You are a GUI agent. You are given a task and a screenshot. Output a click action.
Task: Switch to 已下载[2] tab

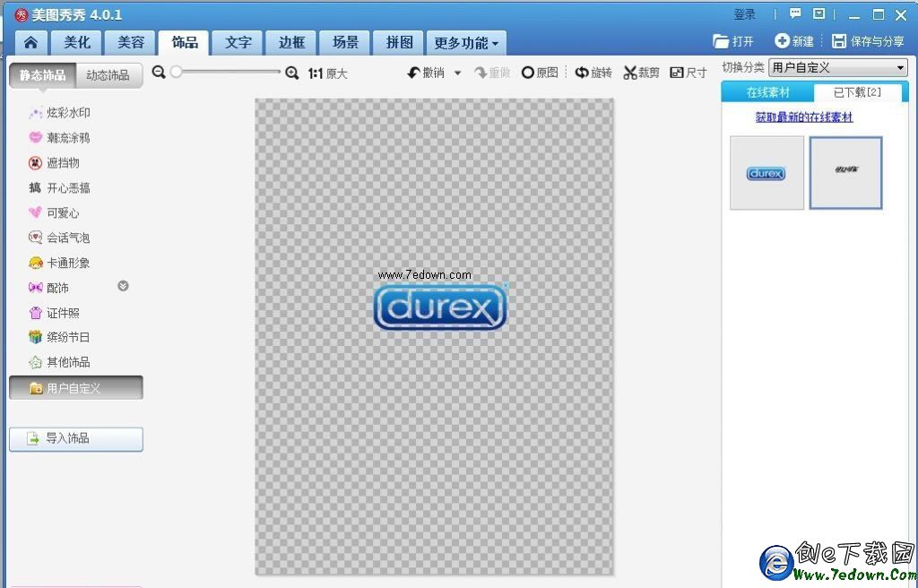click(x=856, y=92)
